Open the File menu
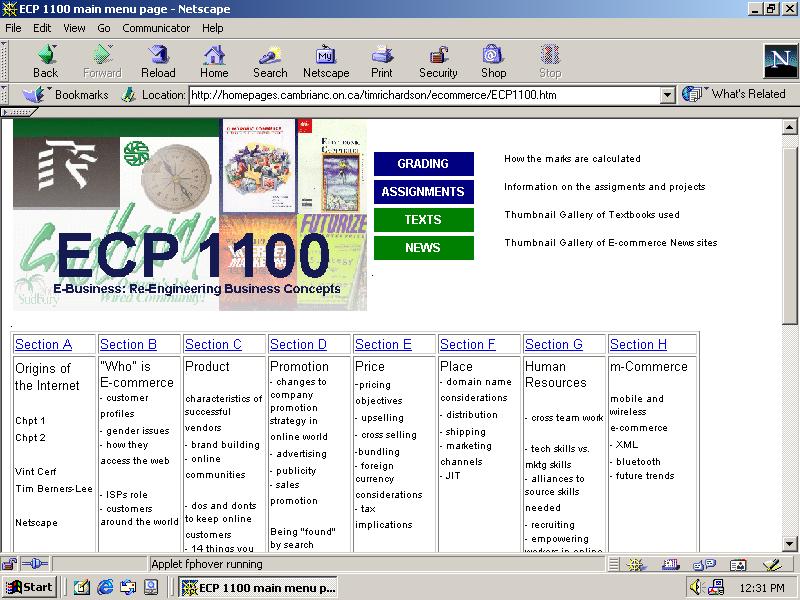 tap(13, 28)
